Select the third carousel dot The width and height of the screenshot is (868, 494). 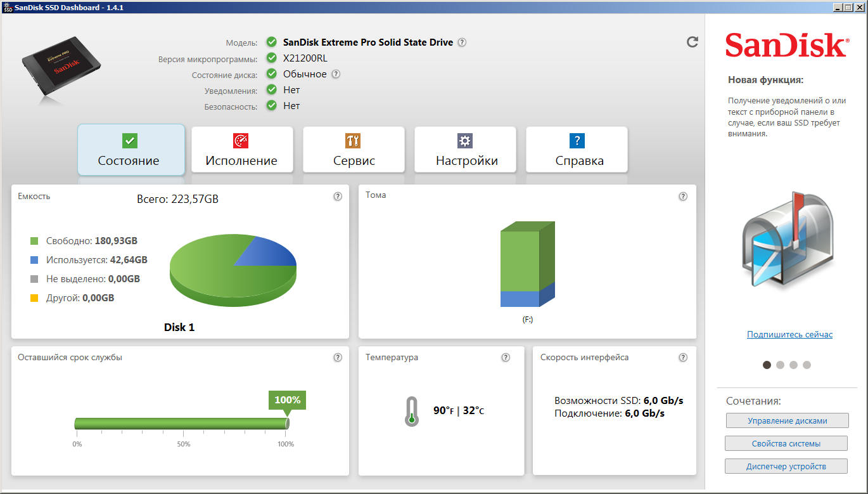[793, 365]
